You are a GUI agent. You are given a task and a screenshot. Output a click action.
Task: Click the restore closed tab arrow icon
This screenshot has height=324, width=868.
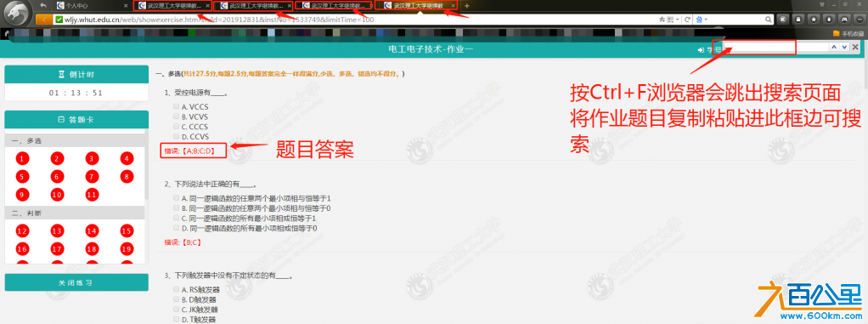tap(43, 6)
